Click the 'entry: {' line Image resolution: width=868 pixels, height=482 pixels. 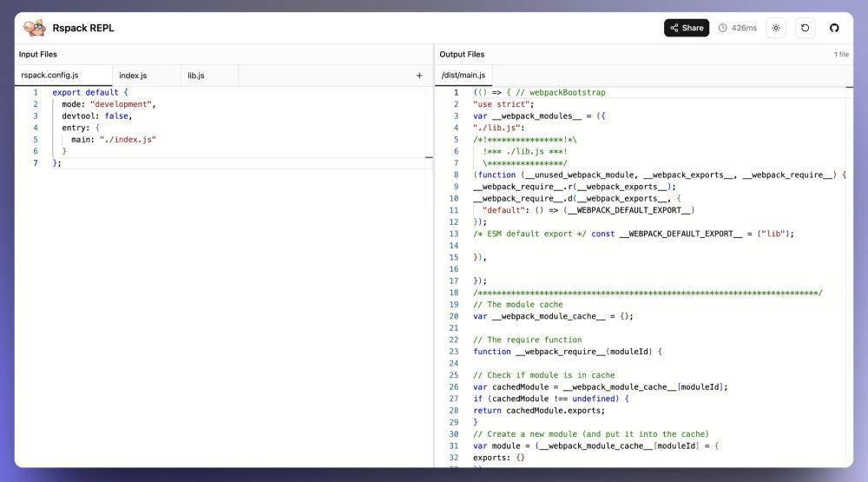point(80,128)
